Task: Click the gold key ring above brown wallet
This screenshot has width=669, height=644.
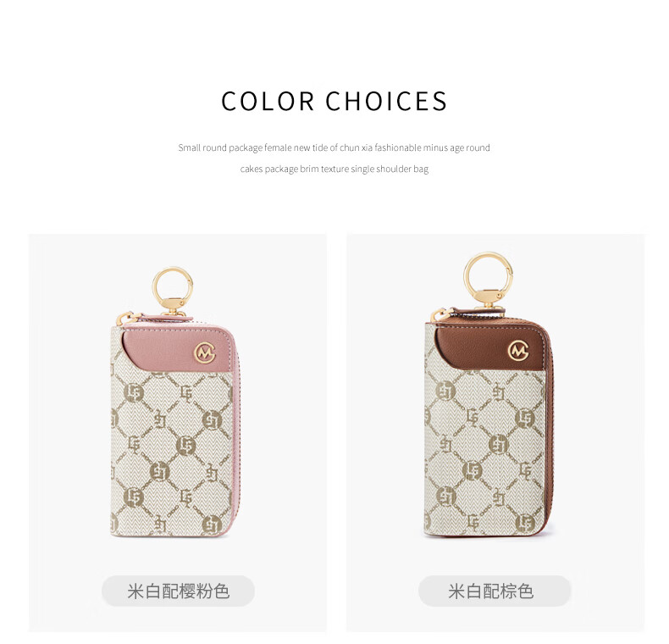Action: pyautogui.click(x=488, y=274)
